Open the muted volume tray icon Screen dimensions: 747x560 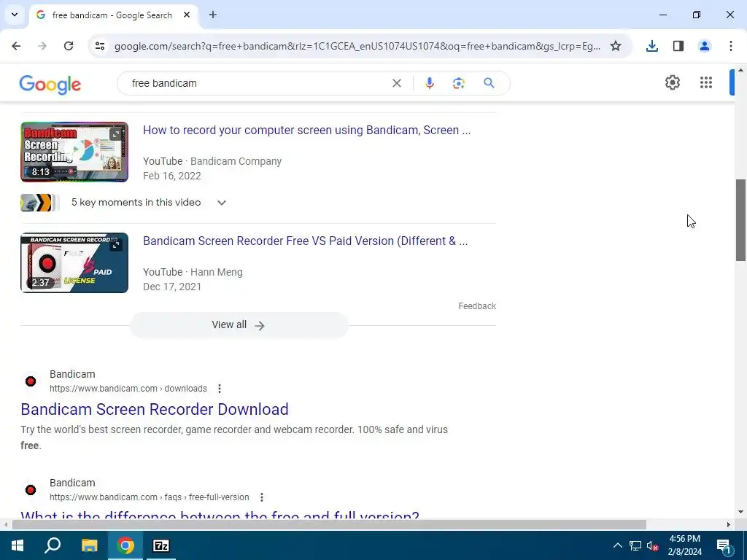[652, 545]
